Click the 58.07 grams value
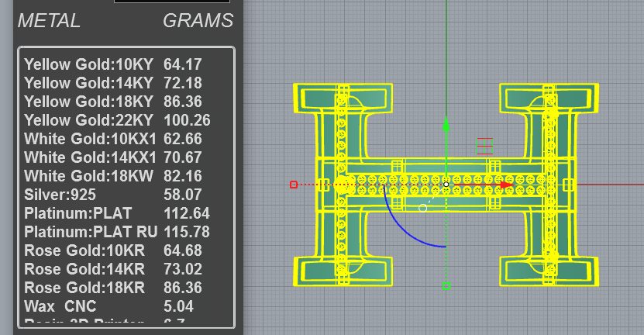Screen dimensions: 644x335 (183, 195)
